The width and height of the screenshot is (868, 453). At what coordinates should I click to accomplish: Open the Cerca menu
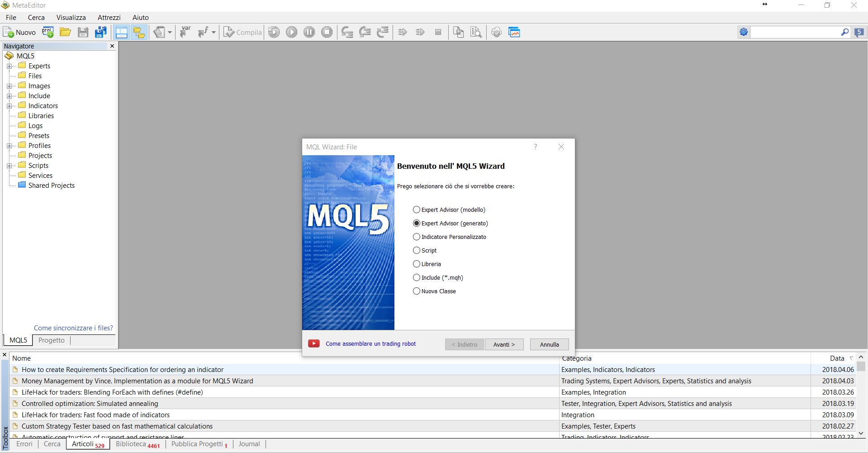pos(36,17)
